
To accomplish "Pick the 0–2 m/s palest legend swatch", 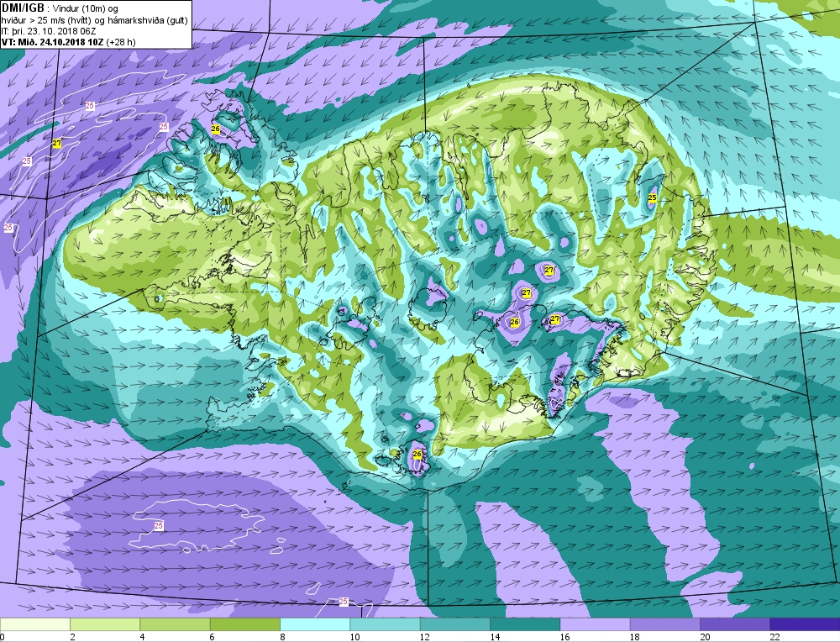I will (x=35, y=624).
